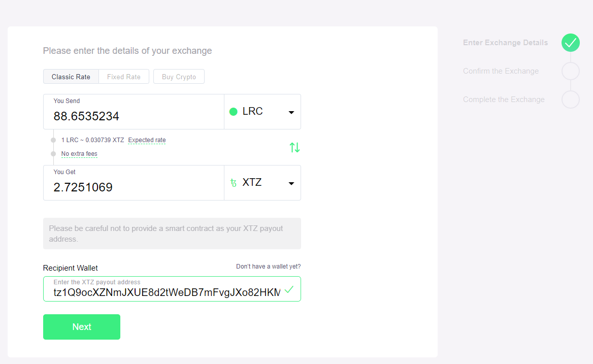Open the LRC currency dropdown arrow

point(291,112)
